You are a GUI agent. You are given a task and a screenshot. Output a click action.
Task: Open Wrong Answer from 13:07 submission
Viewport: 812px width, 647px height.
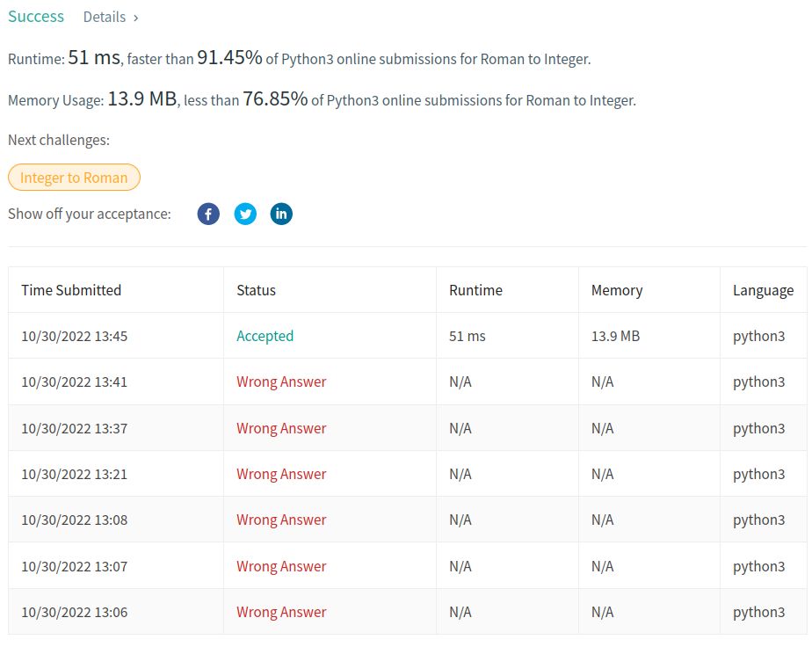(281, 566)
